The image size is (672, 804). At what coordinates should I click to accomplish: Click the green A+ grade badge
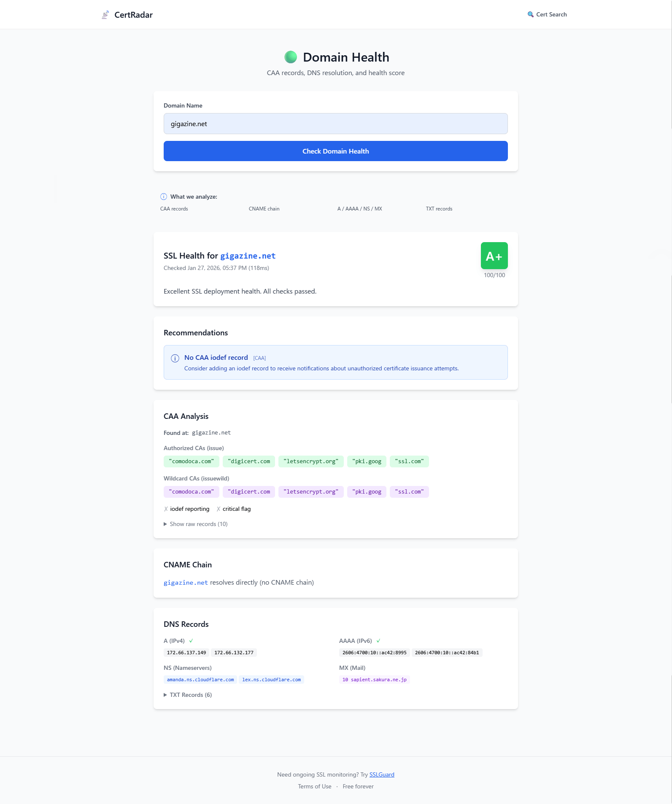coord(494,256)
